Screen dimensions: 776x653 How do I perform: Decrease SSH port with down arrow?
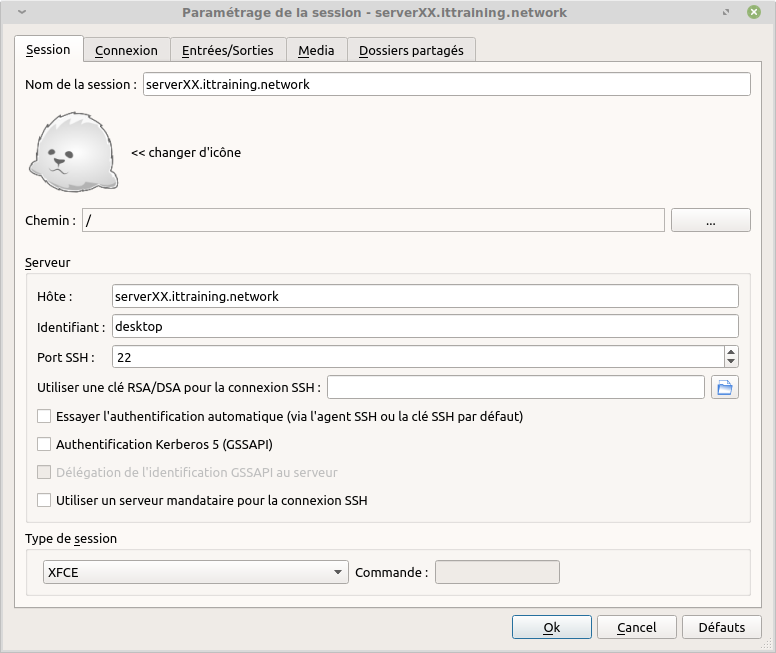coord(731,362)
